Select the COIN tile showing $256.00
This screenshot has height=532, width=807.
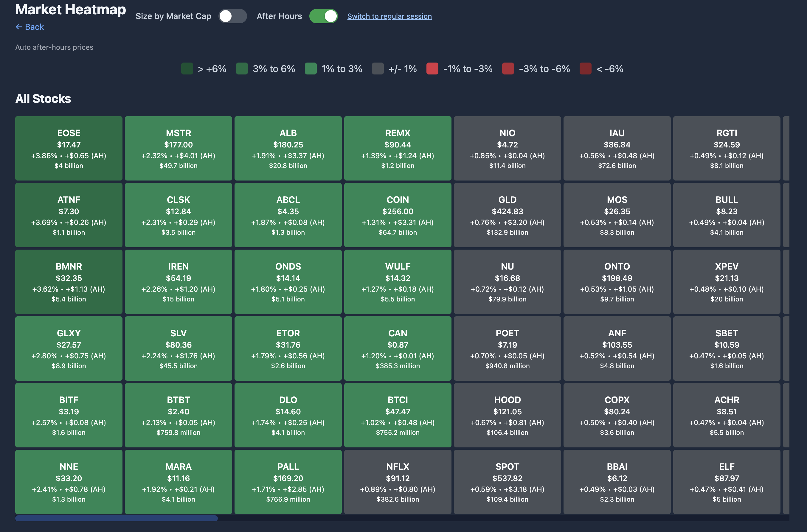398,215
